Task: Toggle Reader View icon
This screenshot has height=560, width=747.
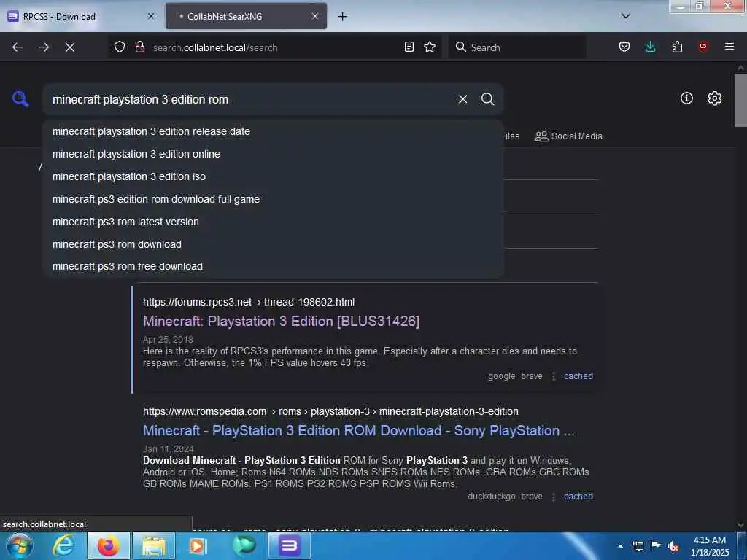Action: coord(409,47)
